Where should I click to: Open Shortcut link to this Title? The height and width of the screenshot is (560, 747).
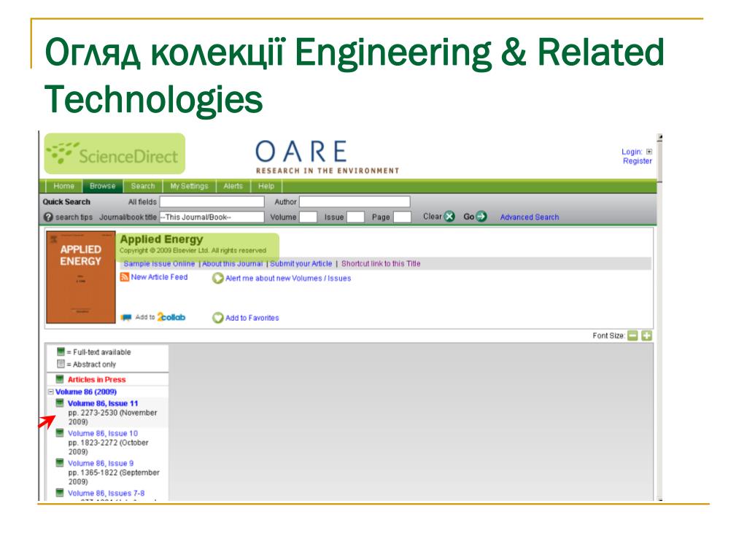(x=381, y=264)
